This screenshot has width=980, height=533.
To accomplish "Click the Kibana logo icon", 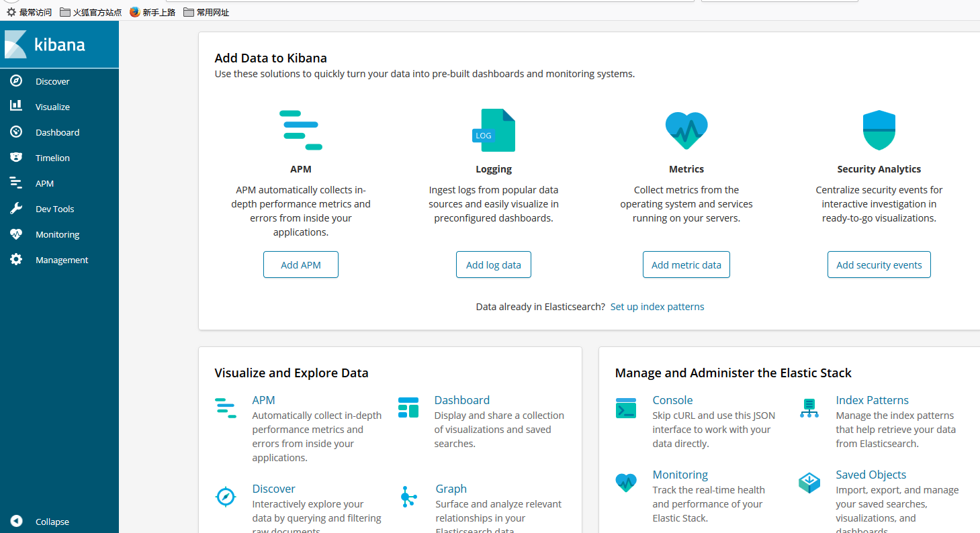I will pyautogui.click(x=15, y=44).
